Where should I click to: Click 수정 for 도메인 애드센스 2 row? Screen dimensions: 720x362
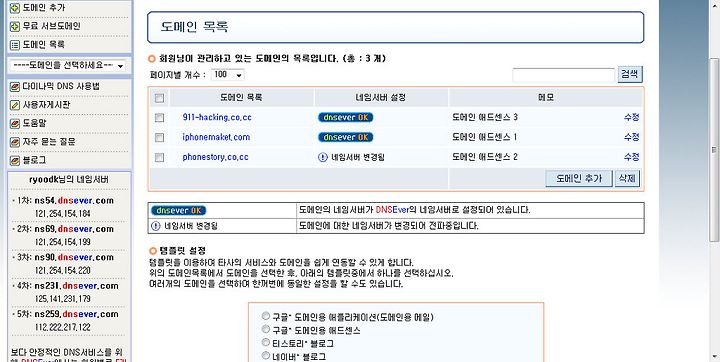click(631, 157)
